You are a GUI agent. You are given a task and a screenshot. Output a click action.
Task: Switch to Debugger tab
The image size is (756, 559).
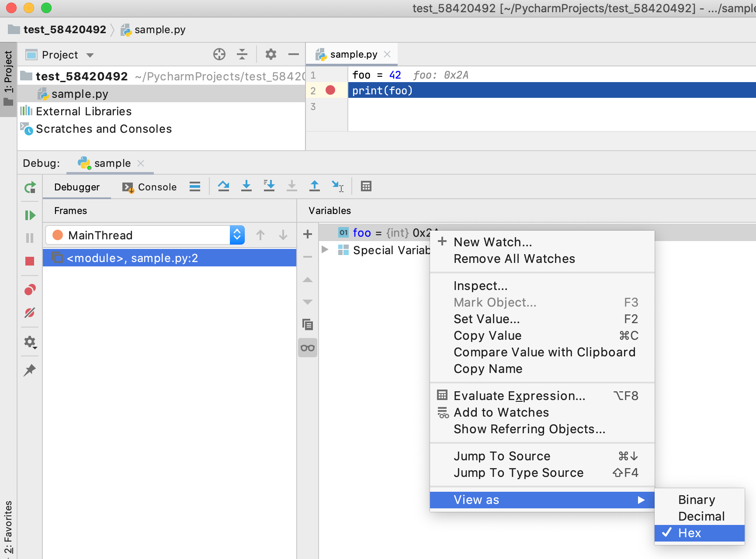coord(77,187)
